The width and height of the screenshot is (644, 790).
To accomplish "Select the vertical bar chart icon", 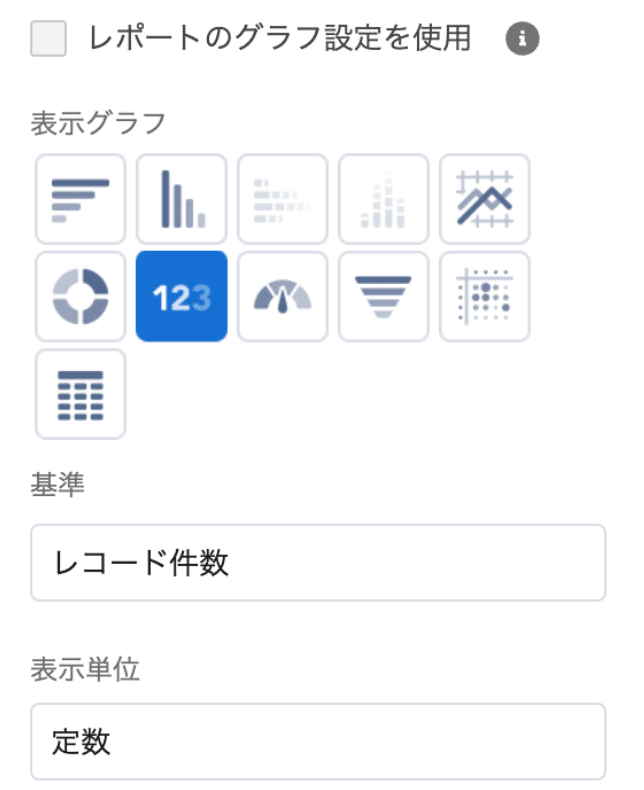I will (181, 199).
